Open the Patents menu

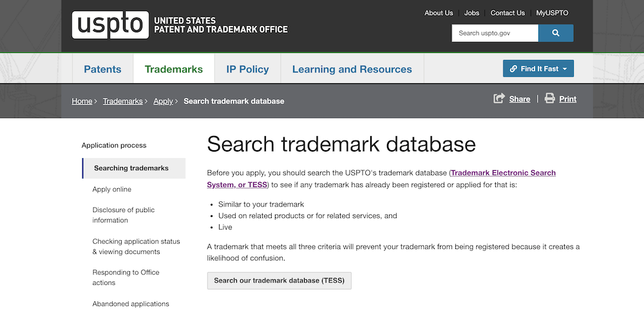point(102,69)
